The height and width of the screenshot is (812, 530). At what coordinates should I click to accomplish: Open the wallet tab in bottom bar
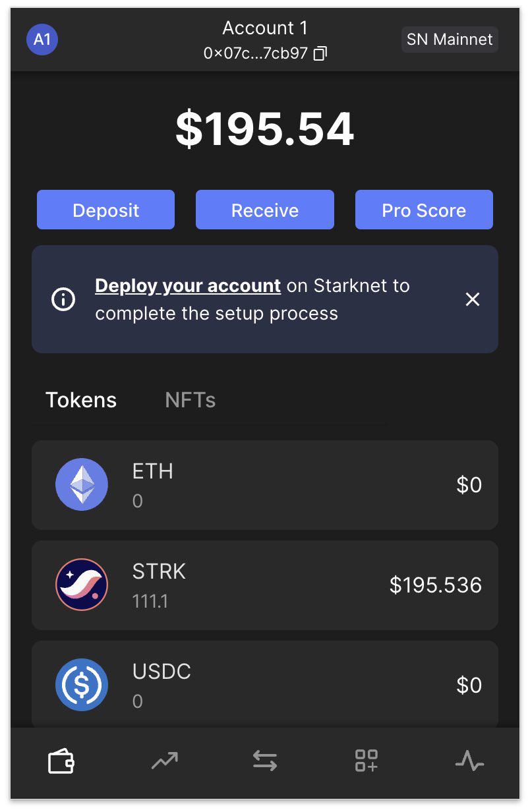(x=61, y=763)
